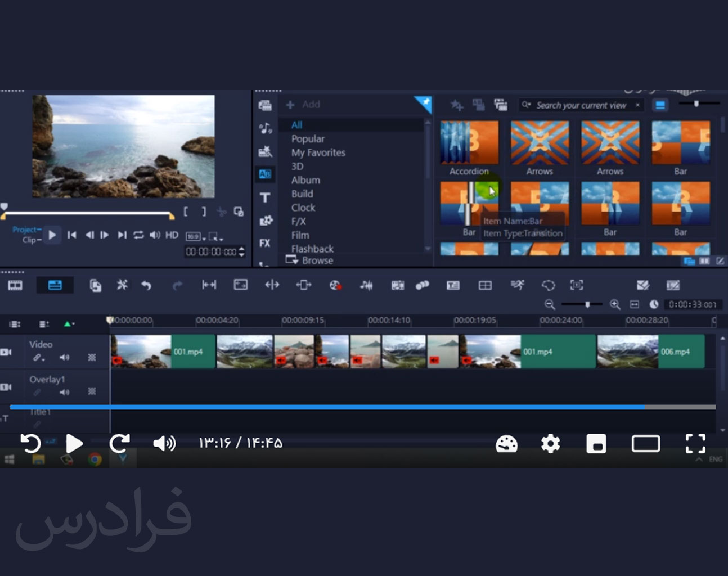Click the Search your current view field

pos(581,105)
